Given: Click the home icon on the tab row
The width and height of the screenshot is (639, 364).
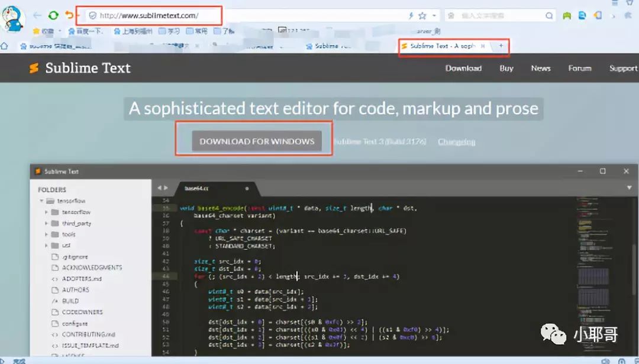Looking at the screenshot, I should coord(5,46).
